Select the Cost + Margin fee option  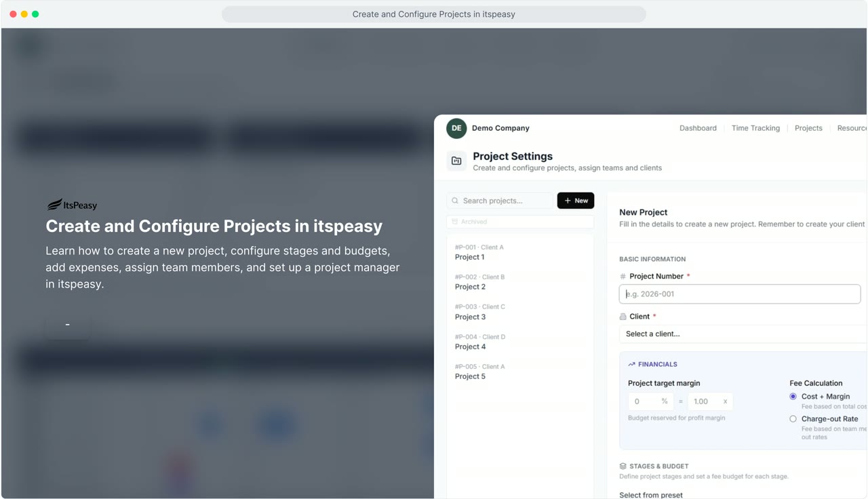coord(793,397)
